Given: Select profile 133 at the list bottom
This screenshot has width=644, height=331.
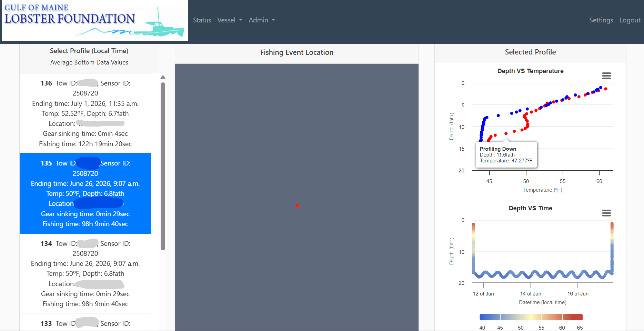Looking at the screenshot, I should (85, 323).
